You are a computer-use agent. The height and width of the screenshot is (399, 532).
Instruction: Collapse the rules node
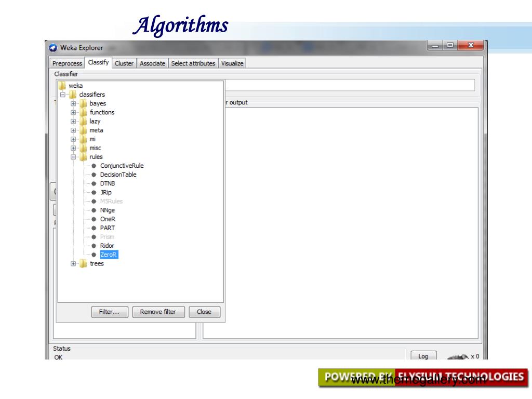click(x=73, y=157)
